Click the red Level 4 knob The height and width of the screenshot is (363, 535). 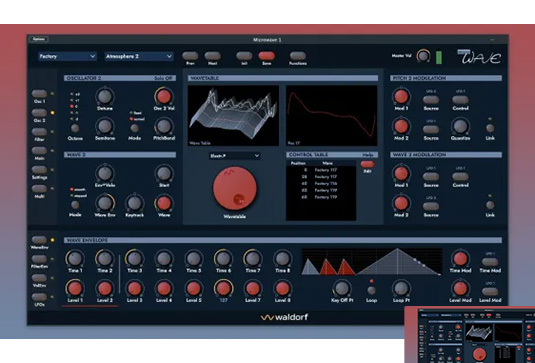pyautogui.click(x=164, y=288)
